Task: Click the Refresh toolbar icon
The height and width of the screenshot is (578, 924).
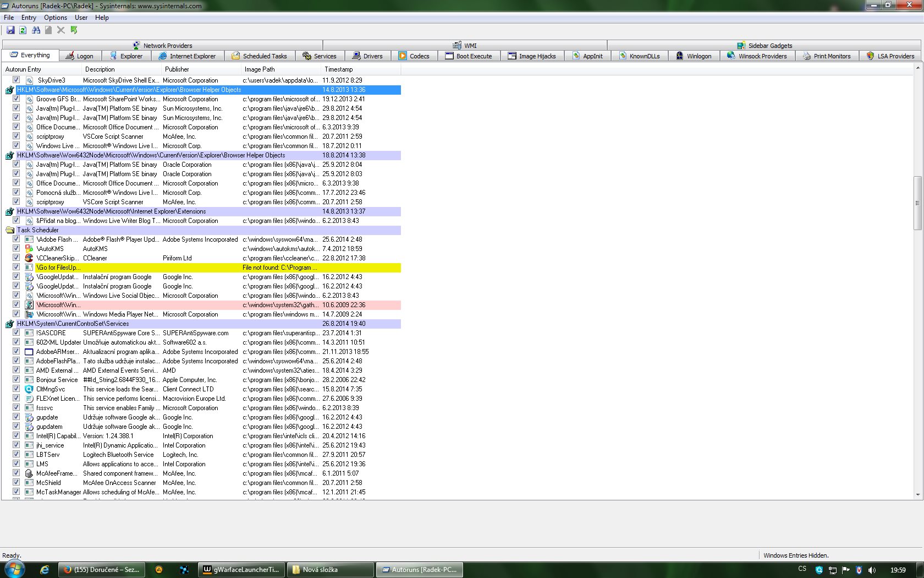Action: (23, 30)
